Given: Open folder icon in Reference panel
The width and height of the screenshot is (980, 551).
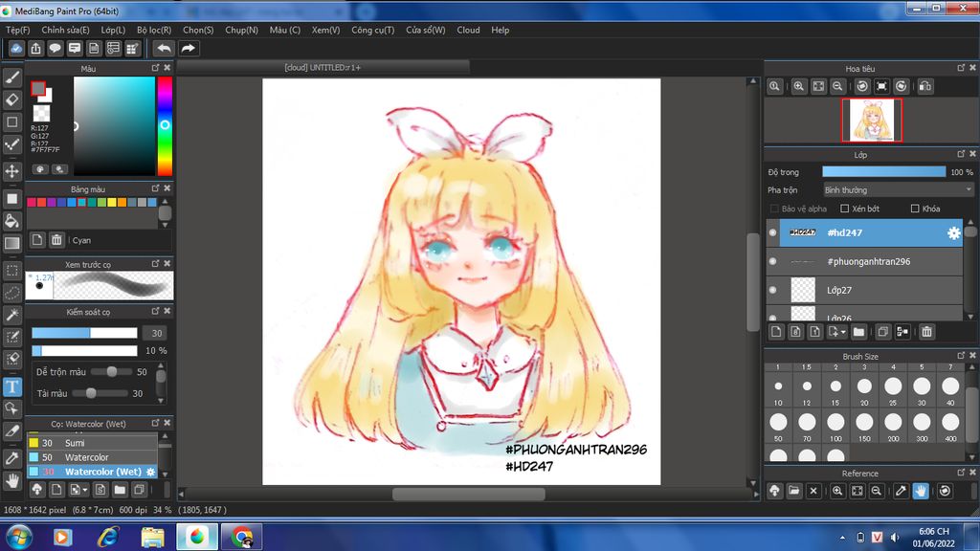Looking at the screenshot, I should point(794,491).
